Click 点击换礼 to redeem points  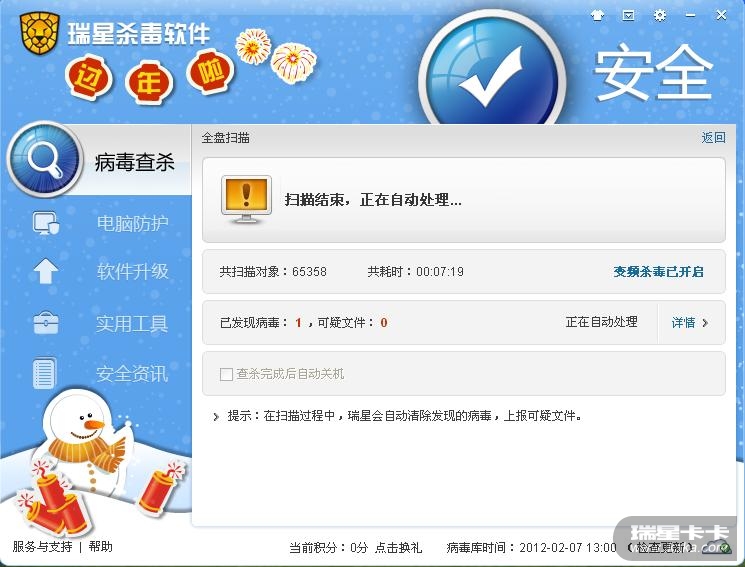398,548
